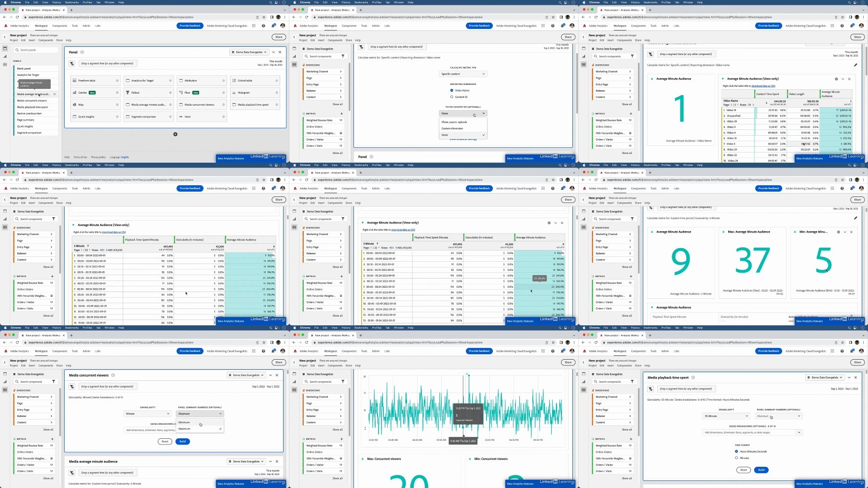Image resolution: width=868 pixels, height=488 pixels.
Task: Click the Min: Concurrent viewers title
Action: click(491, 459)
